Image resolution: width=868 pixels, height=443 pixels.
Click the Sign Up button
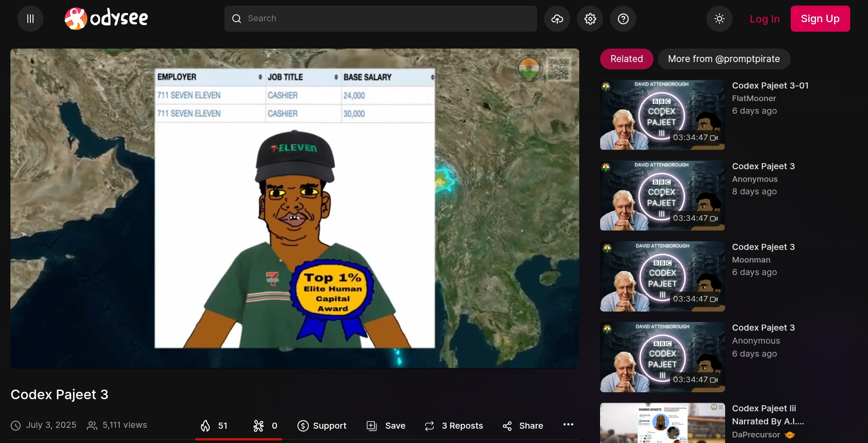coord(820,19)
